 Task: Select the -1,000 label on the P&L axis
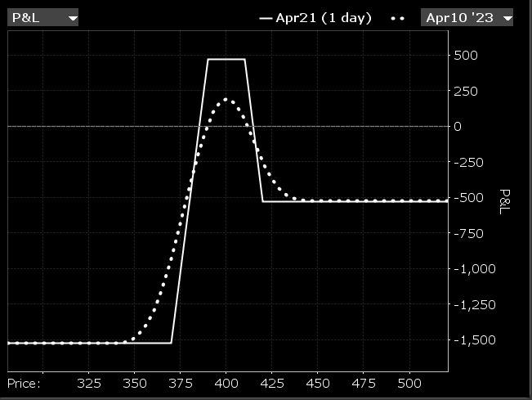point(473,268)
